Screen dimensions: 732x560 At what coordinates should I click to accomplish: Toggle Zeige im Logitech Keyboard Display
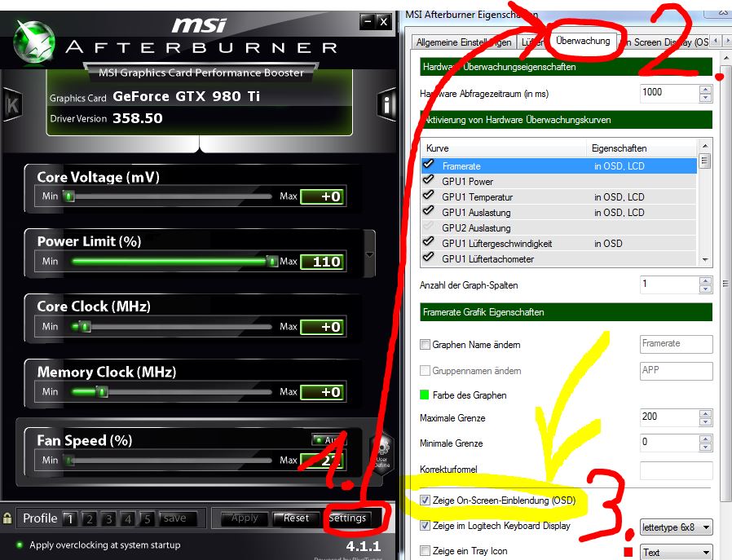[x=425, y=526]
